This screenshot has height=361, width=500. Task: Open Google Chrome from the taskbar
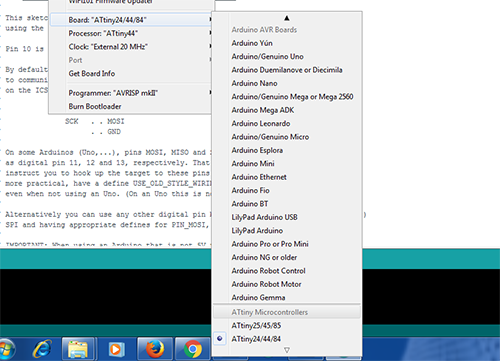click(x=193, y=349)
